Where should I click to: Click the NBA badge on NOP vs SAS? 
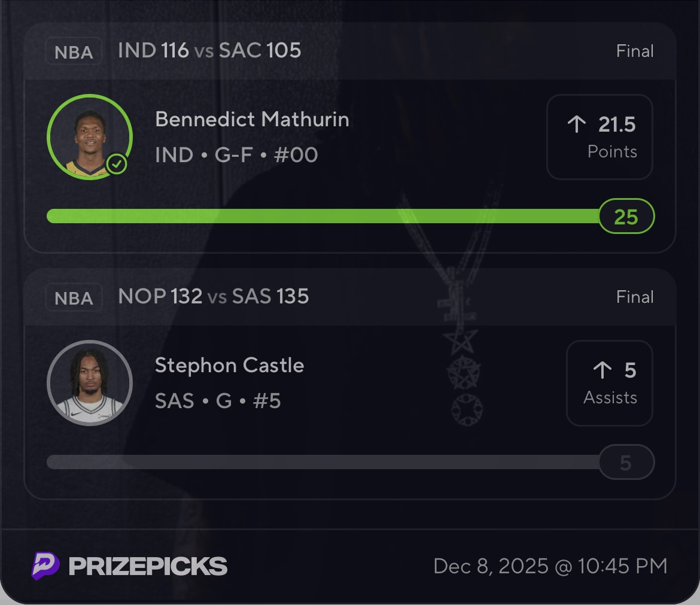coord(74,298)
